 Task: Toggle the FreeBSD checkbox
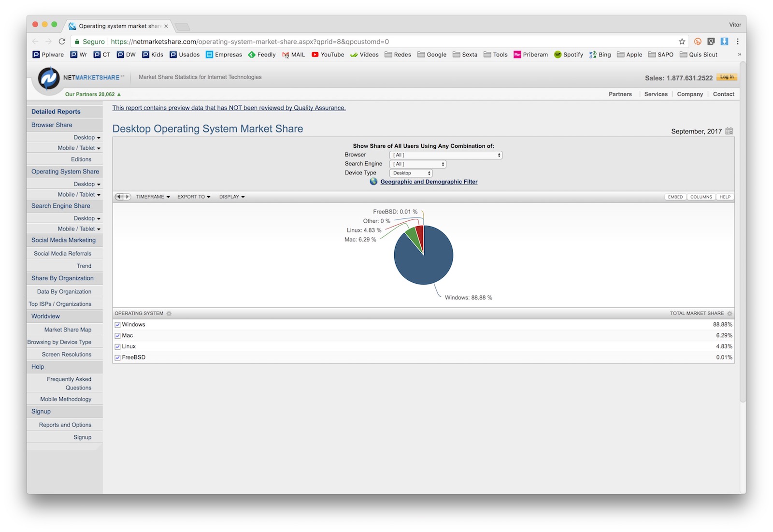(x=117, y=358)
